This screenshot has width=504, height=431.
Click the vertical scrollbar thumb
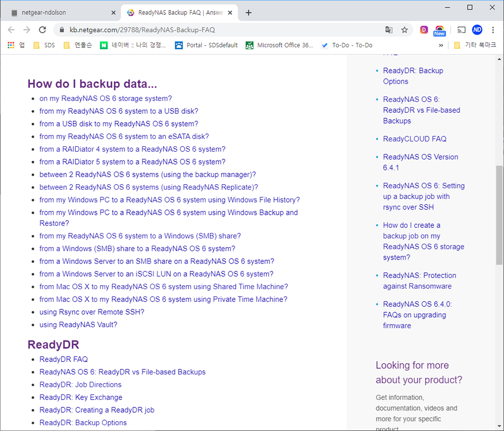tap(499, 215)
